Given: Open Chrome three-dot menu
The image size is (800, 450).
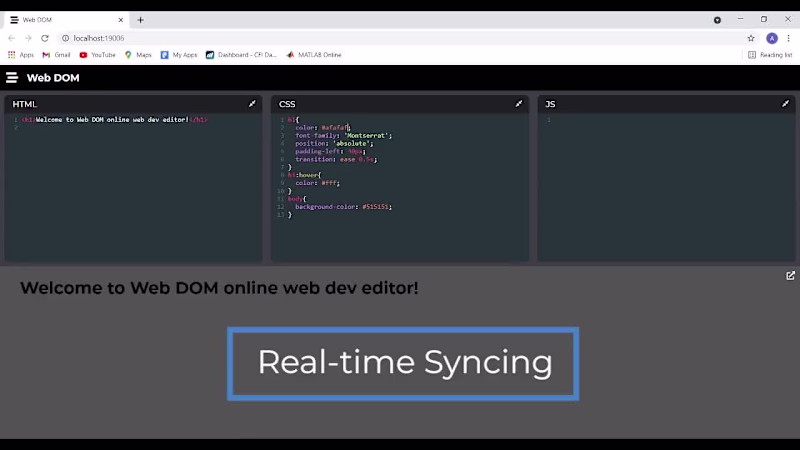Looking at the screenshot, I should [x=789, y=38].
